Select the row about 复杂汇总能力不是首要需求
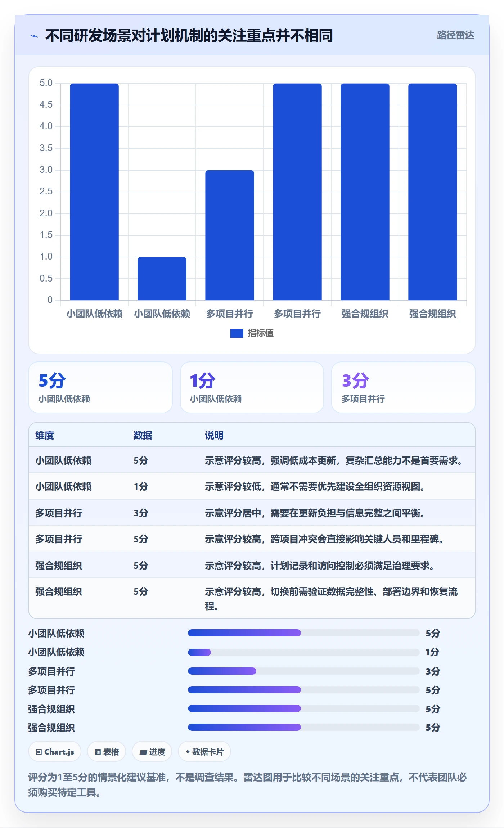 [252, 460]
